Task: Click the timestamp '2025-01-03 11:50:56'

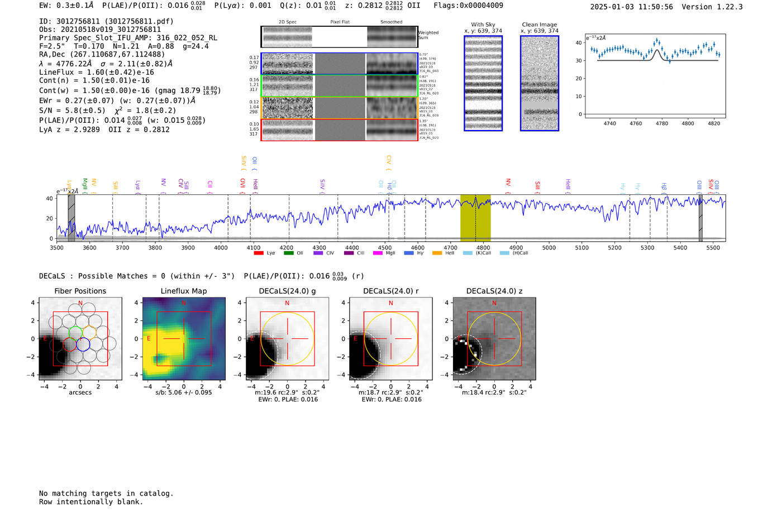Action: [632, 7]
